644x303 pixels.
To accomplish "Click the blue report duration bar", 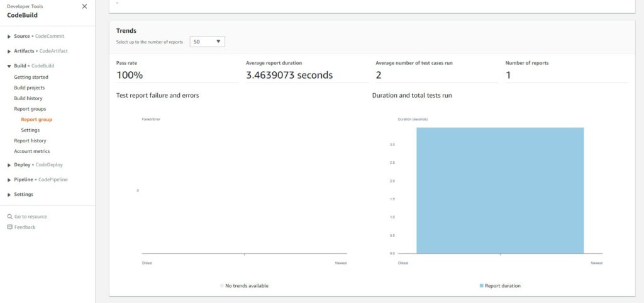I will tap(500, 190).
